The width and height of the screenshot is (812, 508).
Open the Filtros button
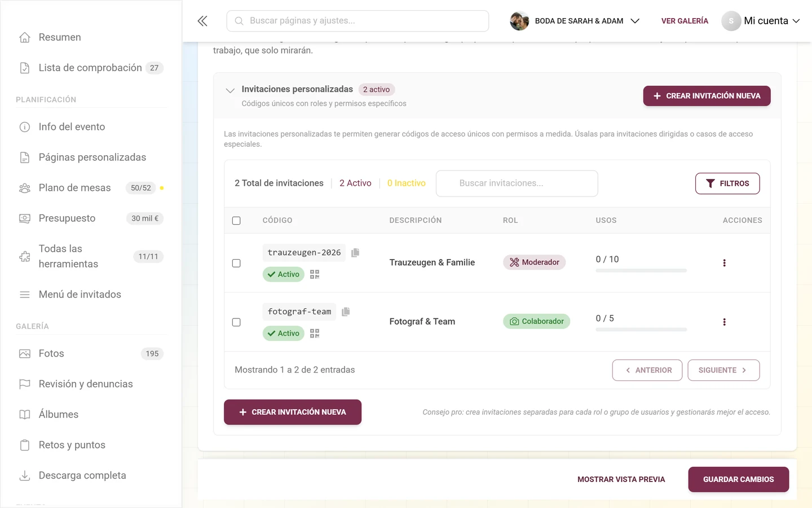click(727, 183)
